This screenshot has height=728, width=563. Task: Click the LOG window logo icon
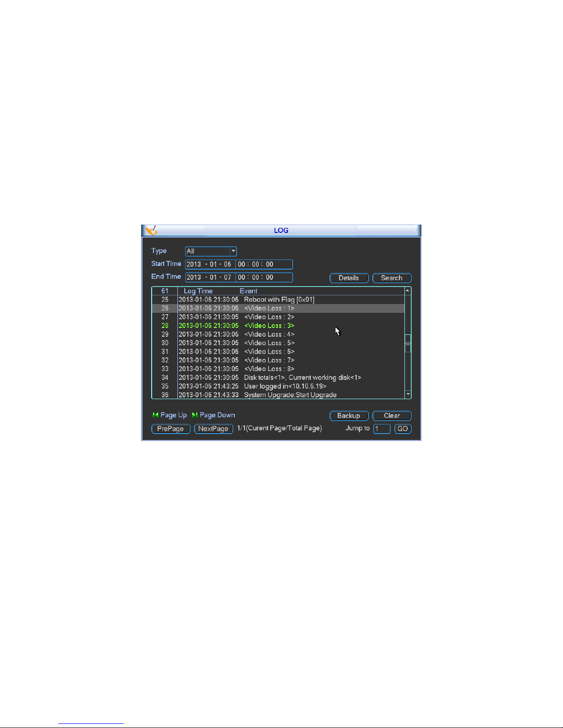[x=152, y=230]
